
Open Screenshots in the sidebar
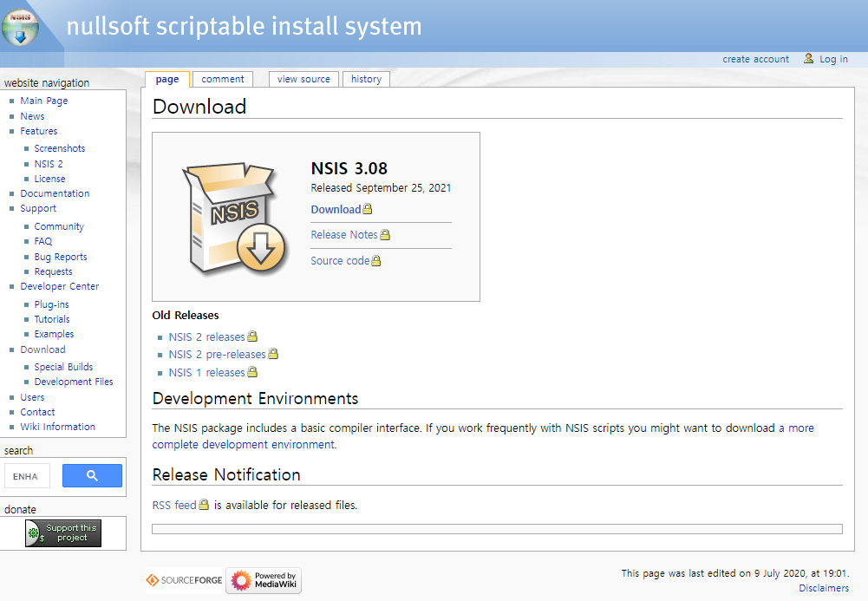click(60, 148)
